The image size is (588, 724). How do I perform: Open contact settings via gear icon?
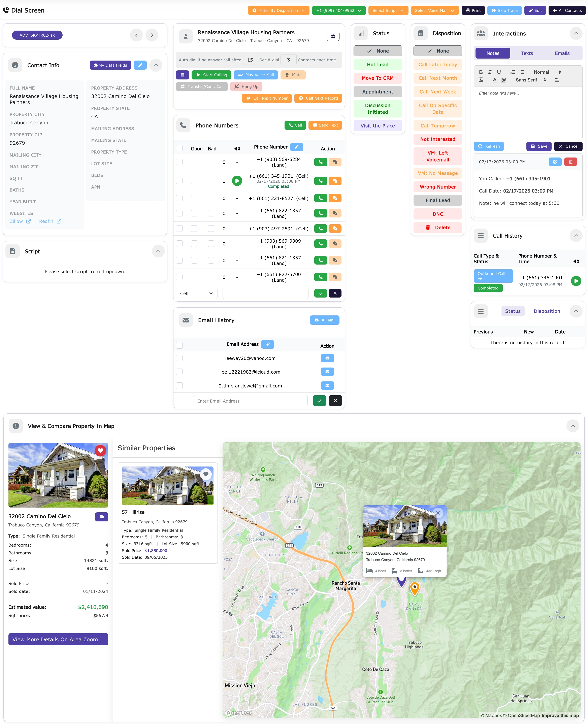click(x=333, y=36)
